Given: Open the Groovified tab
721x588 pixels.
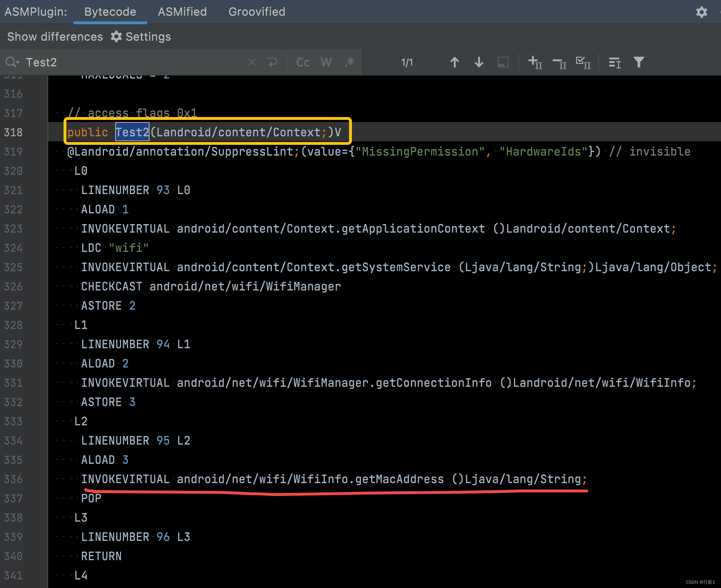Looking at the screenshot, I should point(257,12).
